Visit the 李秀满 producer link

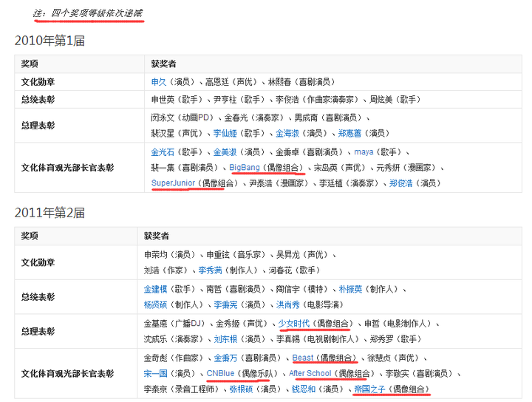tap(210, 270)
